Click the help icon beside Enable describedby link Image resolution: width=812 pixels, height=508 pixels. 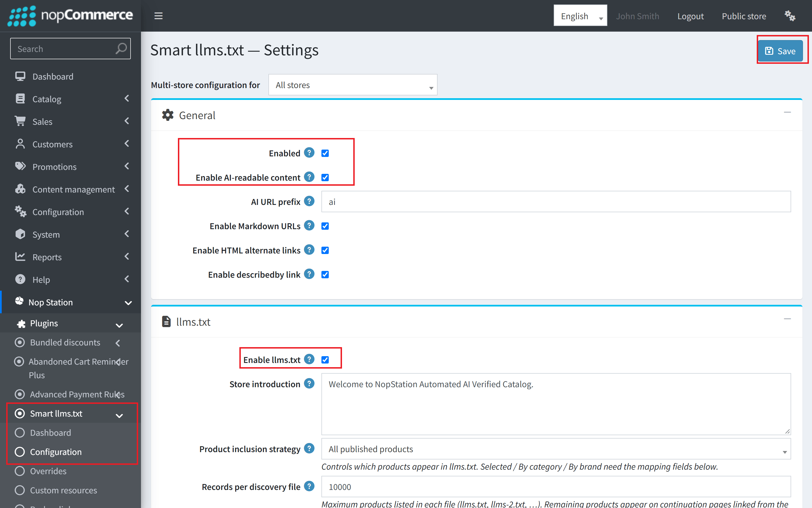click(x=309, y=274)
